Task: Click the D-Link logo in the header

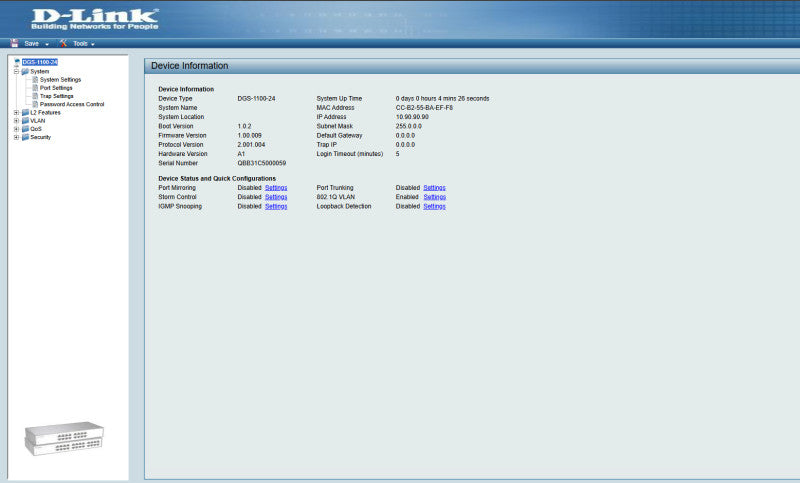Action: [95, 19]
